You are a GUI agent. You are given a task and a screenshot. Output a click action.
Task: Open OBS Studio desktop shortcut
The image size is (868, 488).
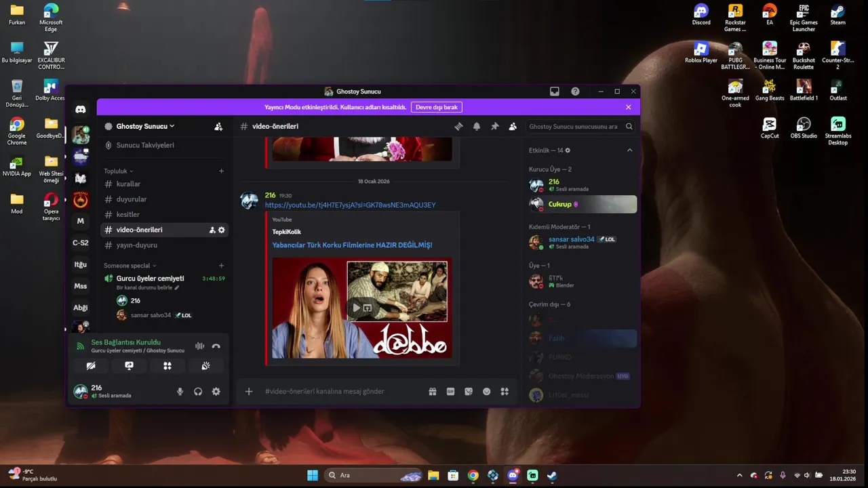(804, 128)
